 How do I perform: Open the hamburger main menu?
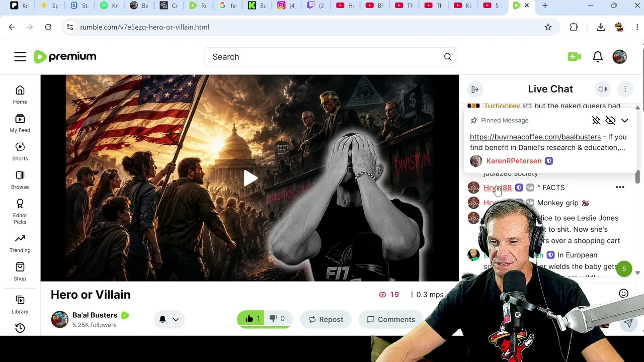tap(20, 57)
